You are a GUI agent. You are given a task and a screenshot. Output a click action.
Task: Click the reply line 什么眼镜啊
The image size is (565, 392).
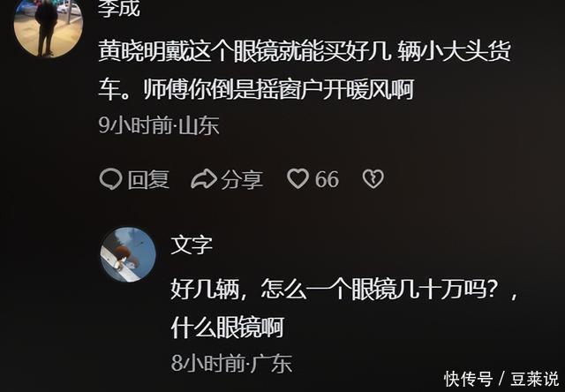coord(228,328)
